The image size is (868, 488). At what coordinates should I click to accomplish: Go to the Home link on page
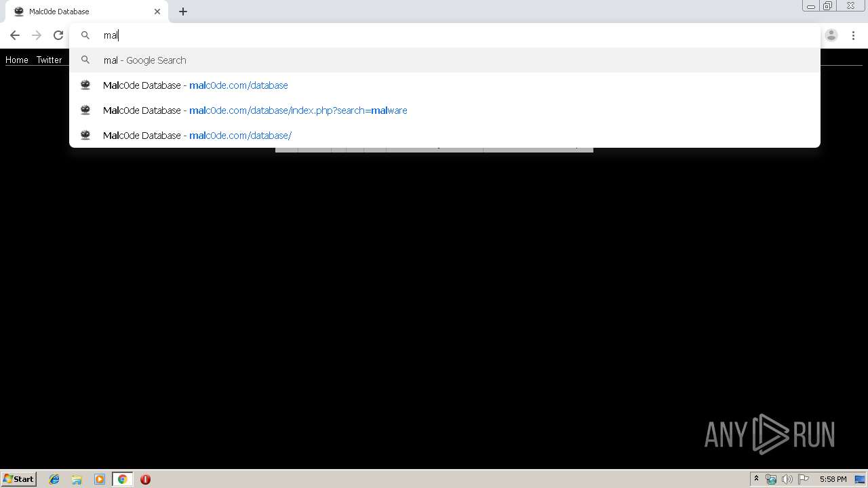click(x=17, y=60)
